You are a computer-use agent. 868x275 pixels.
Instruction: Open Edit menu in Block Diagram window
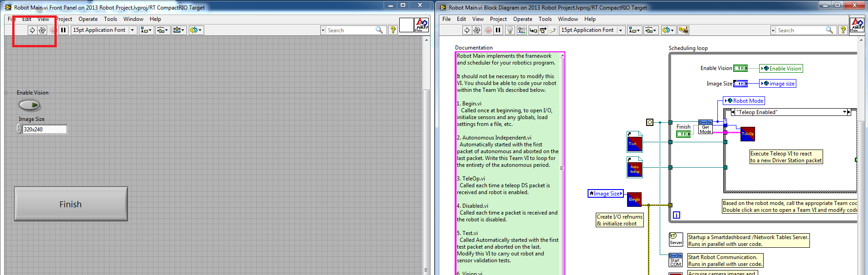click(x=461, y=19)
